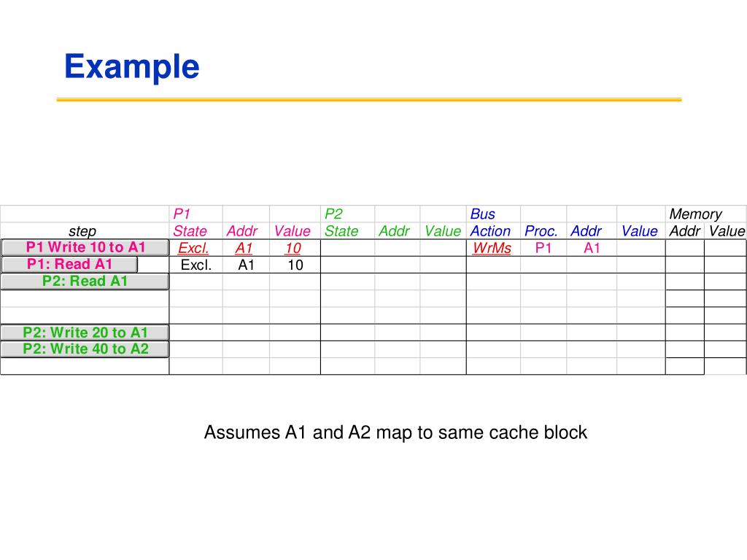This screenshot has height=560, width=747.
Task: Click the P2 'State' column header
Action: (341, 231)
